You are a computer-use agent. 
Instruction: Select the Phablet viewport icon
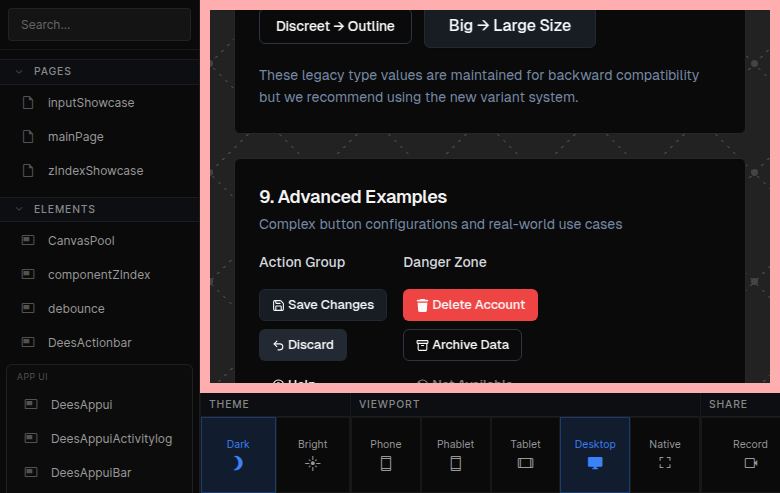coord(455,463)
